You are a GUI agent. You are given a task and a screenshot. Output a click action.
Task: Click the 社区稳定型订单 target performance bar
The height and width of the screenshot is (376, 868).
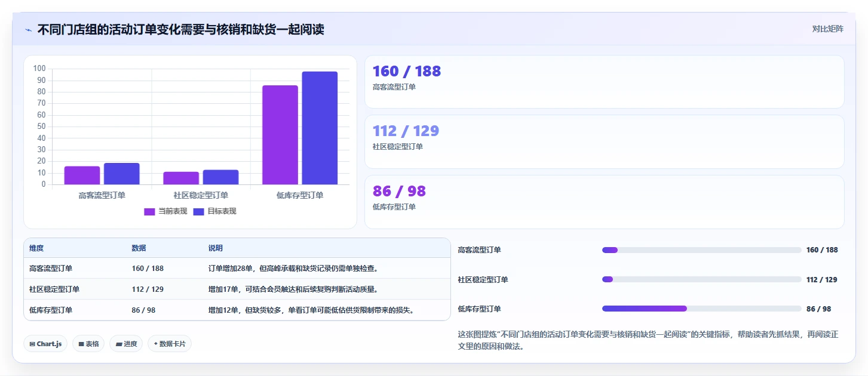[x=220, y=177]
